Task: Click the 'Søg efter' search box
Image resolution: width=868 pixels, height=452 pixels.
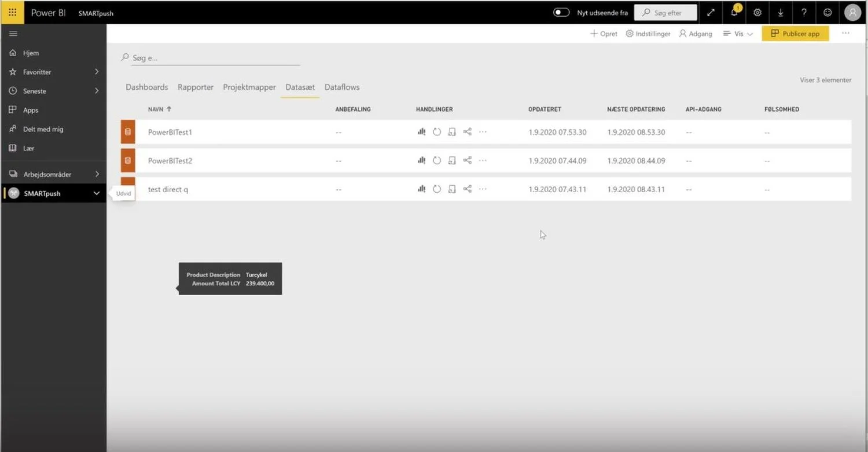Action: tap(665, 13)
